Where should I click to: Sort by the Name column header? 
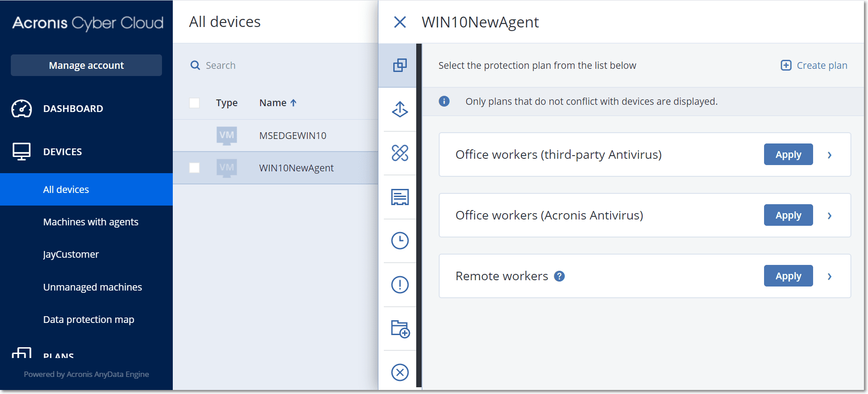coord(273,103)
